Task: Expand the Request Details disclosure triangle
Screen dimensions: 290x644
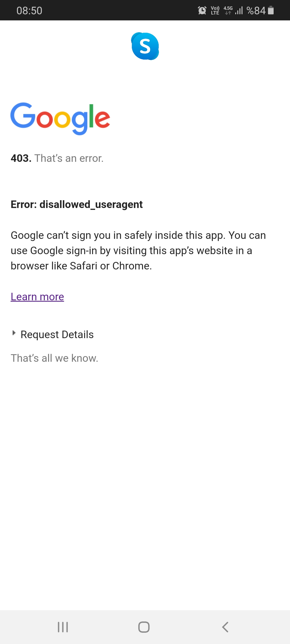Action: point(14,333)
